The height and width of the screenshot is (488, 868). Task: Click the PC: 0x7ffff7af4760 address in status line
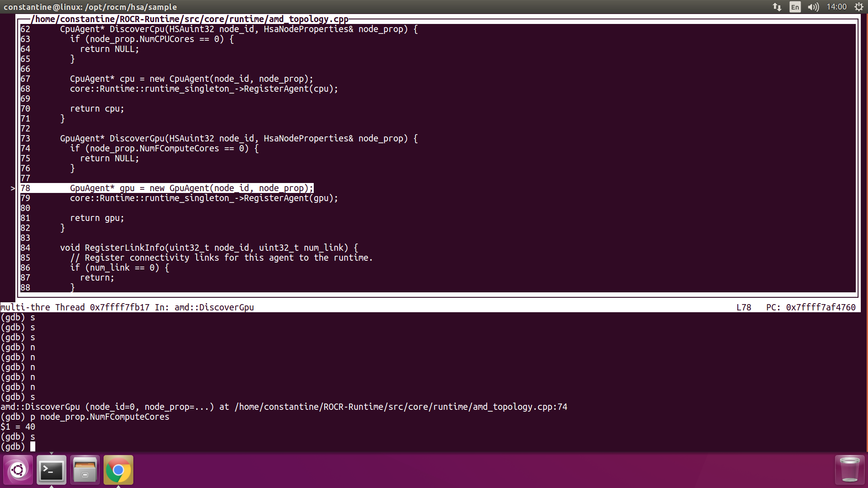click(811, 307)
